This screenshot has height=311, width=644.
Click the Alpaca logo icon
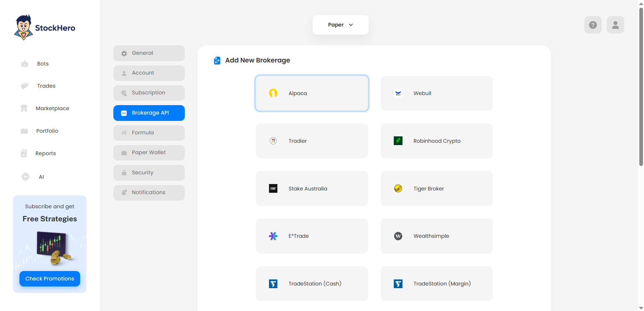click(273, 93)
